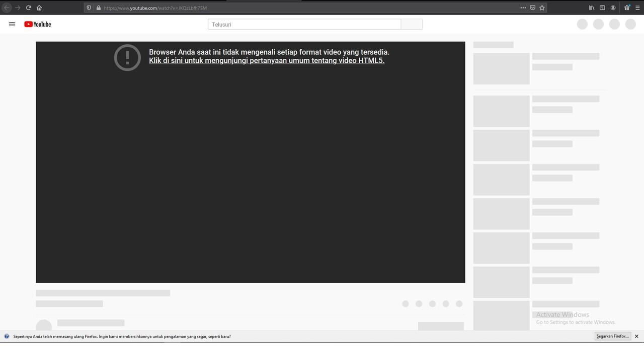Open the tracking protection shield icon
The height and width of the screenshot is (346, 644).
pos(89,8)
